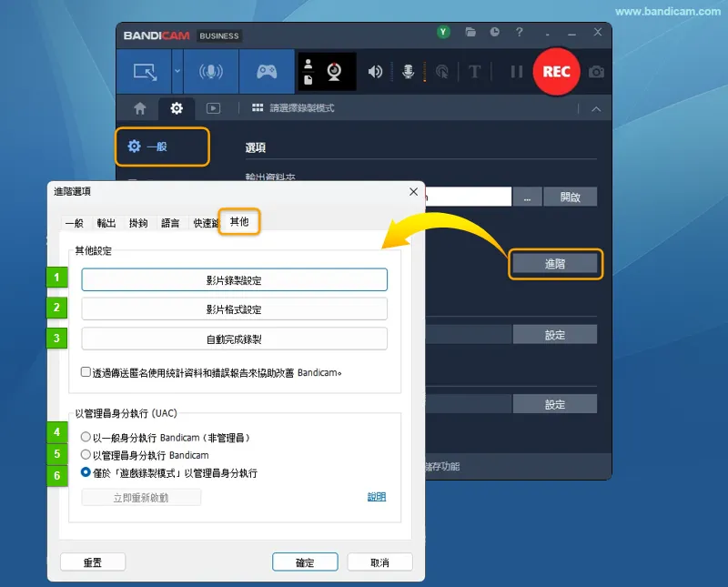Open the settings gear tab

pos(177,108)
